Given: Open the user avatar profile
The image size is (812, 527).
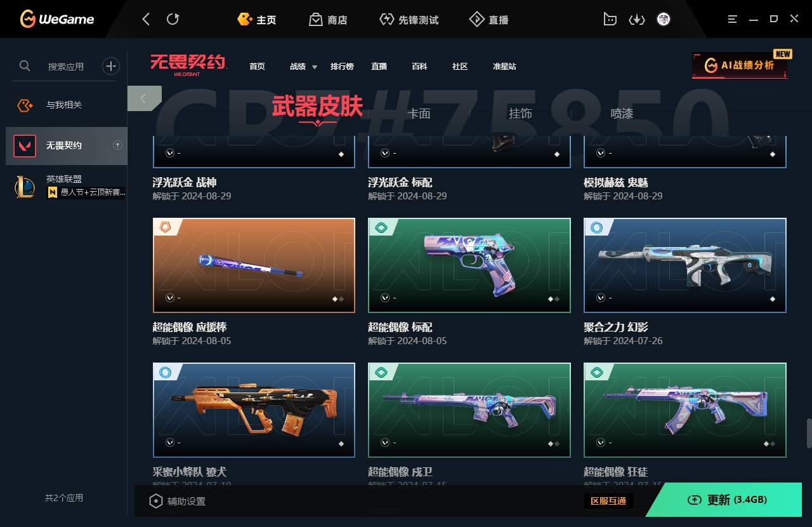Looking at the screenshot, I should tap(664, 19).
